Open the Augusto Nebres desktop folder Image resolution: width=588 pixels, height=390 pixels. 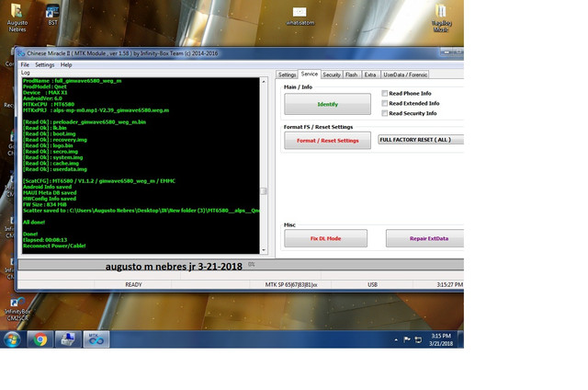click(x=17, y=17)
